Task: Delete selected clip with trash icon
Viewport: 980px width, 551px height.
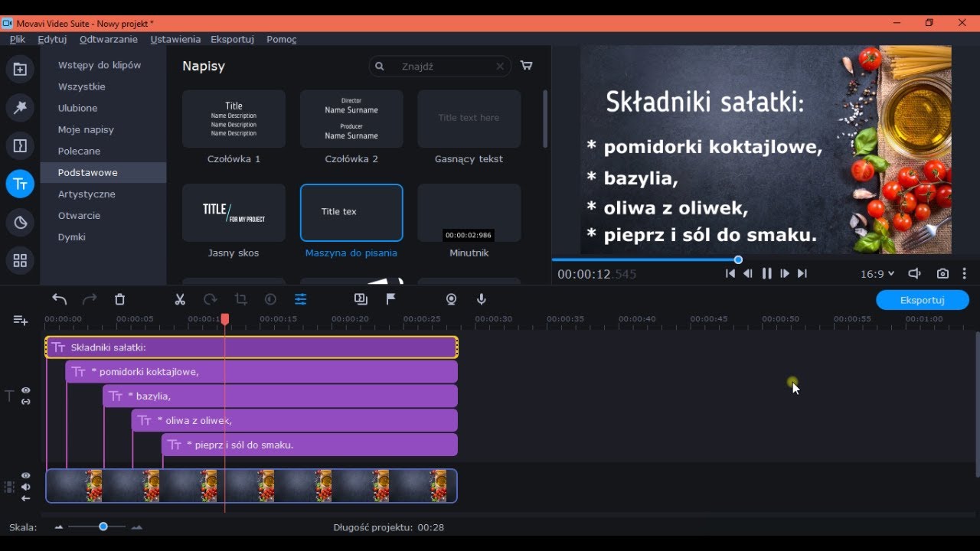Action: click(x=119, y=299)
